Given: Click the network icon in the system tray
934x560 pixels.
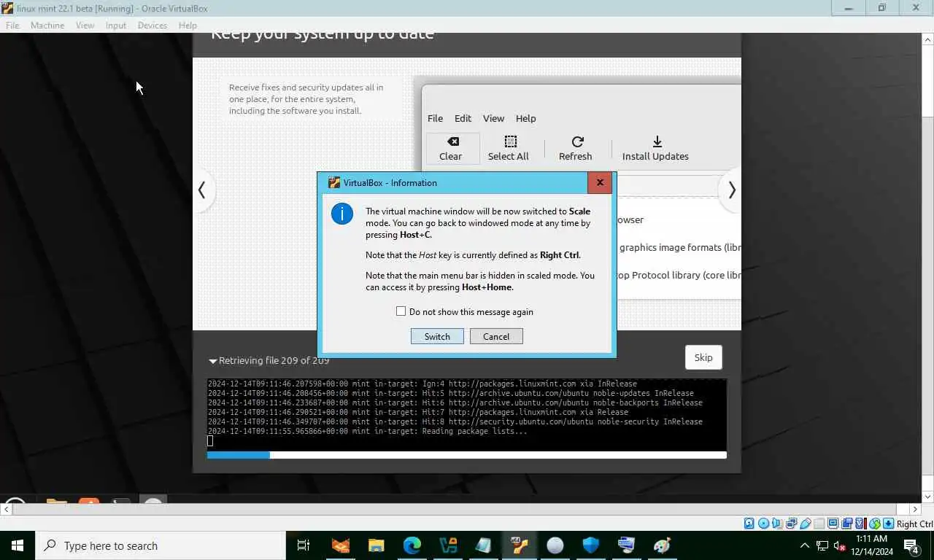Looking at the screenshot, I should click(822, 545).
